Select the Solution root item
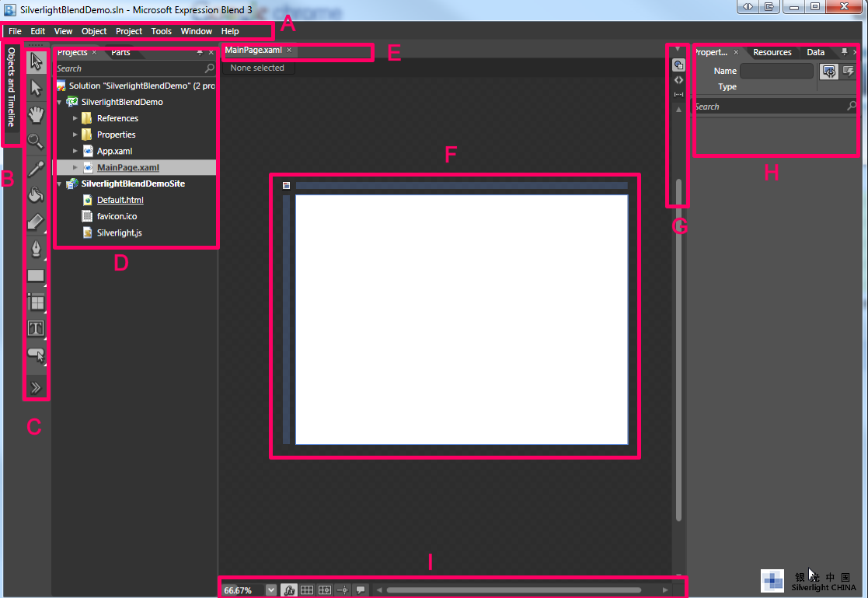Image resolution: width=868 pixels, height=598 pixels. [136, 86]
